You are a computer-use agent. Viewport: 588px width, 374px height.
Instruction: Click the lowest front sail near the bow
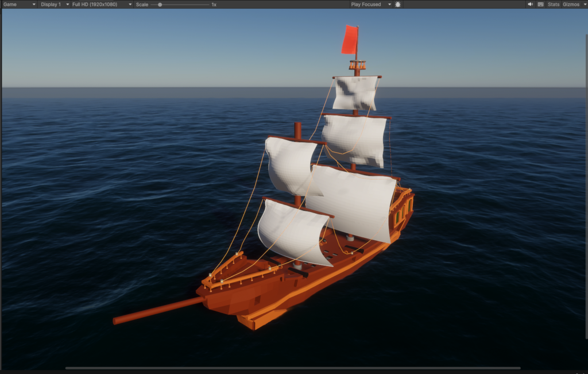coord(293,231)
